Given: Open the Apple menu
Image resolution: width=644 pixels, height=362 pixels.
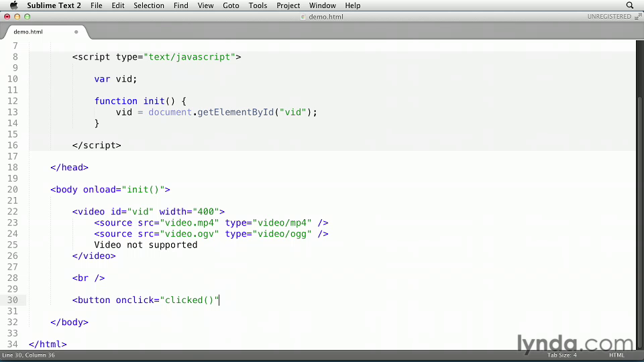Looking at the screenshot, I should (x=13, y=5).
